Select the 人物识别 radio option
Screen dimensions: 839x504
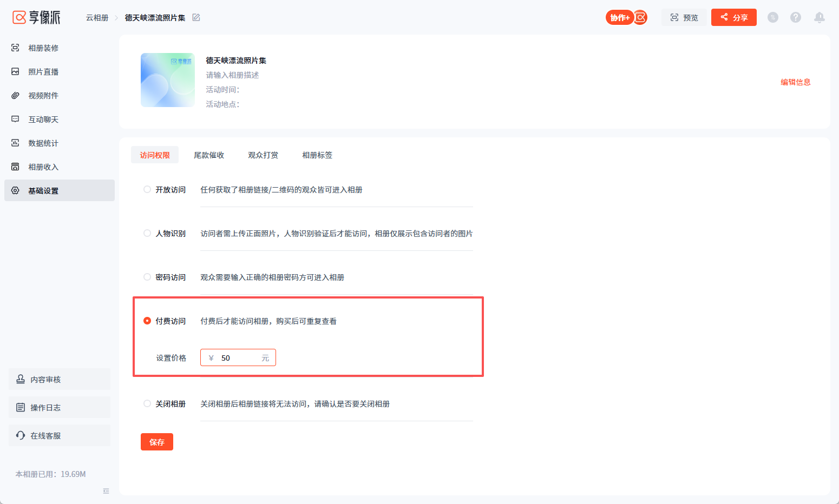(x=147, y=233)
